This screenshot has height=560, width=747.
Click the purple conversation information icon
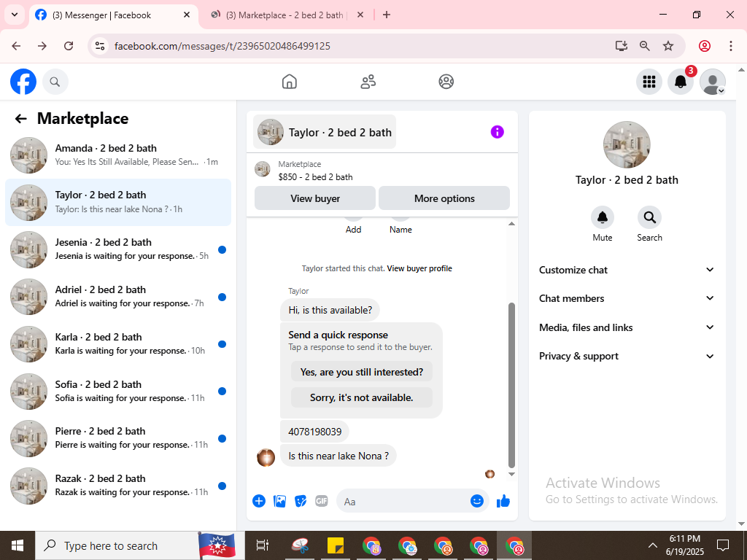coord(497,132)
